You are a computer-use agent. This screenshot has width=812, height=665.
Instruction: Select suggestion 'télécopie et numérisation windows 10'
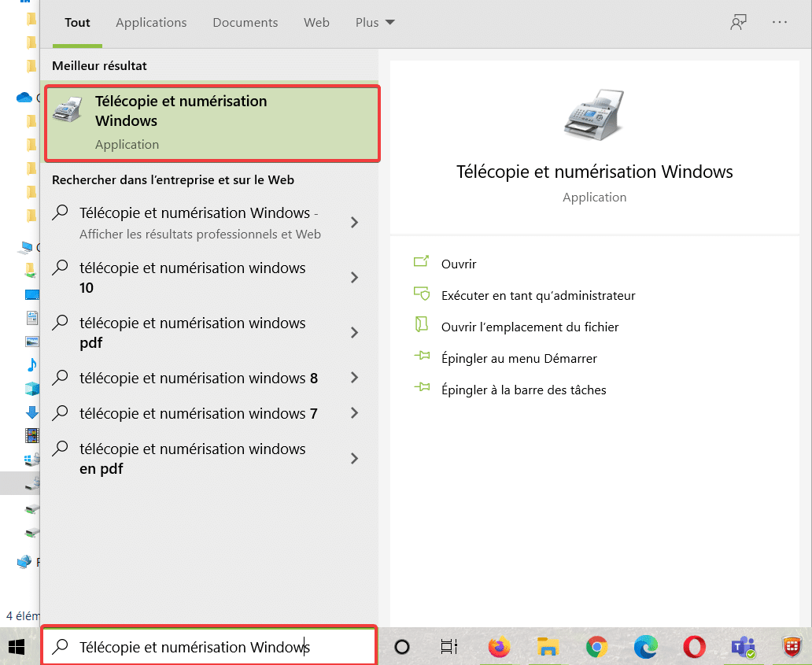(x=192, y=278)
